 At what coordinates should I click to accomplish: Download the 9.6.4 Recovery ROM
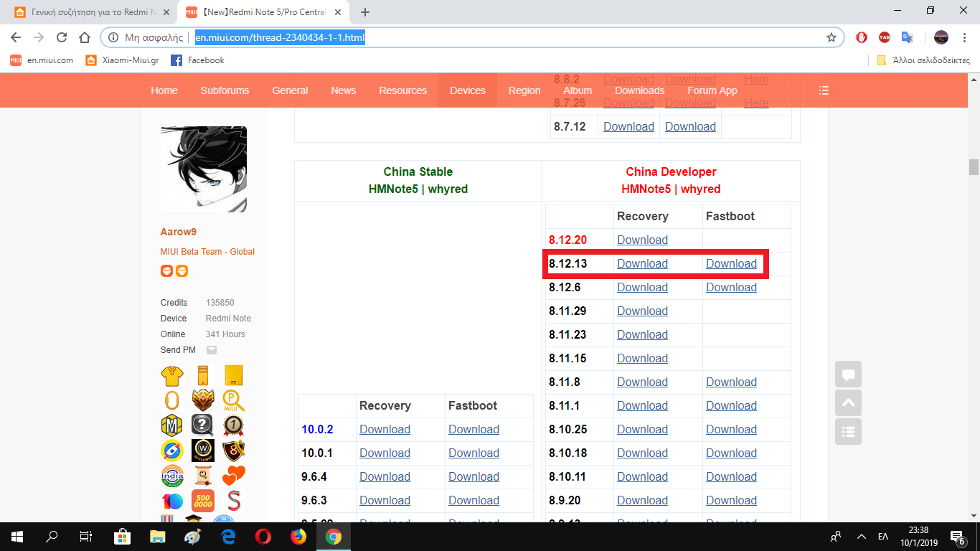385,476
